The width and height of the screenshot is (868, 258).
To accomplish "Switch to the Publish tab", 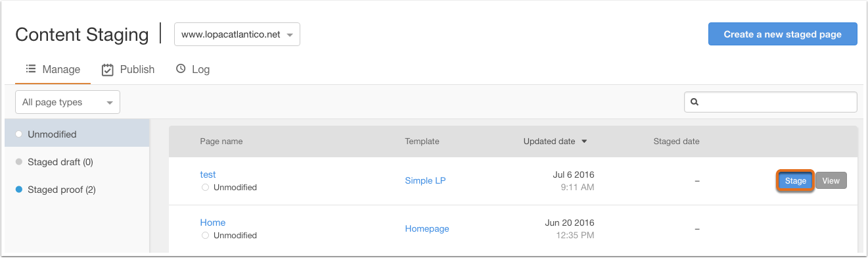I will coord(128,69).
